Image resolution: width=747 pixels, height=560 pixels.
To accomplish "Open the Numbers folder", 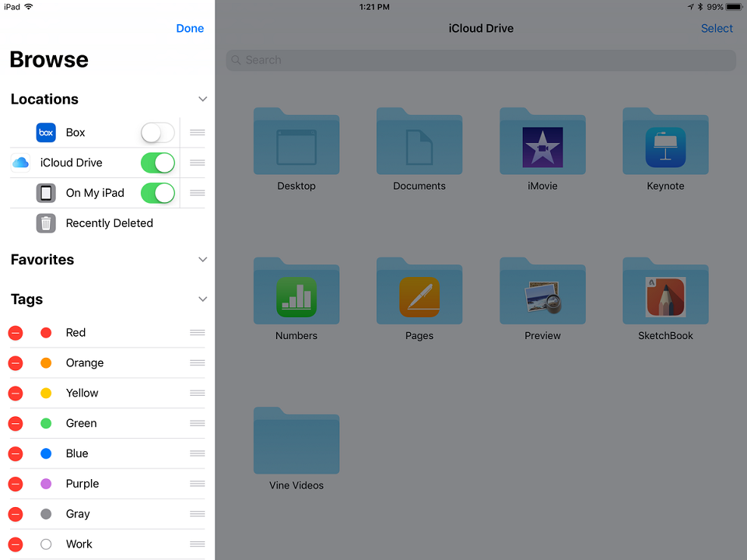I will 296,291.
